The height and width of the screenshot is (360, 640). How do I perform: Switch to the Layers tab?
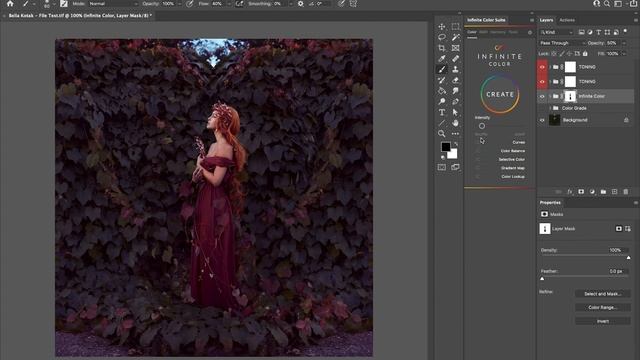click(x=546, y=20)
